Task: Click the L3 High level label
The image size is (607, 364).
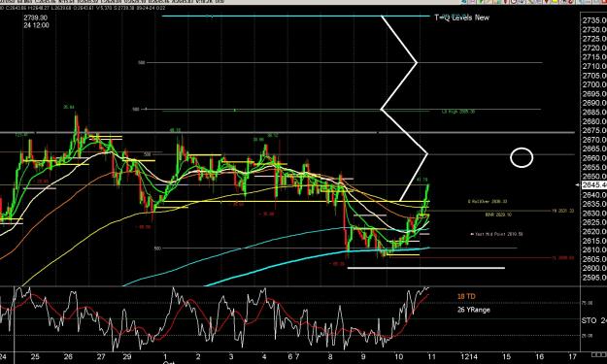Action: [458, 112]
